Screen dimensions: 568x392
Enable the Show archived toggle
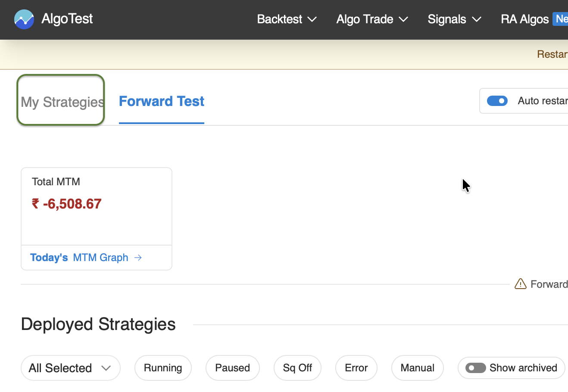476,367
